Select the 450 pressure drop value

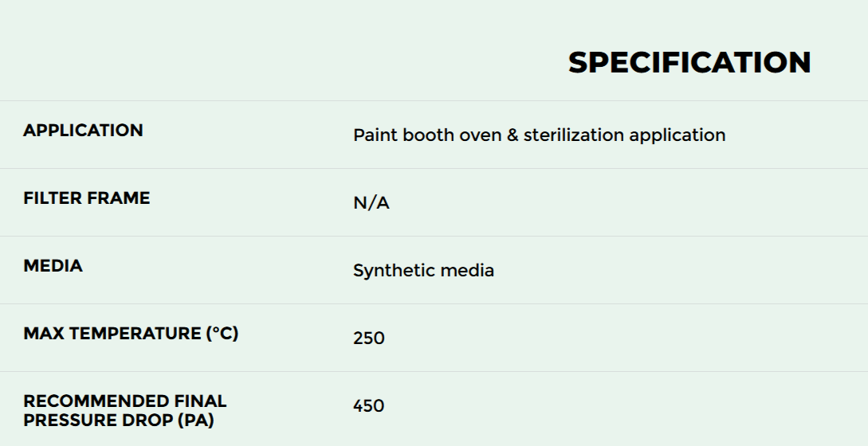pos(369,406)
